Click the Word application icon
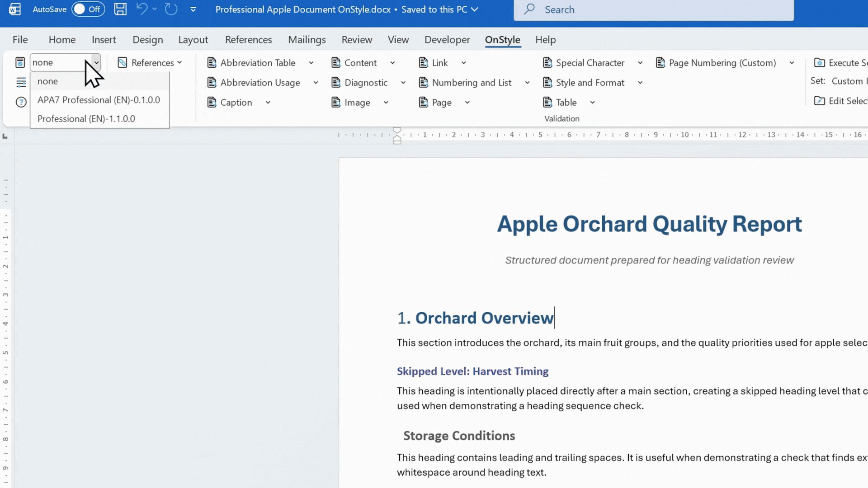868x488 pixels. 14,9
